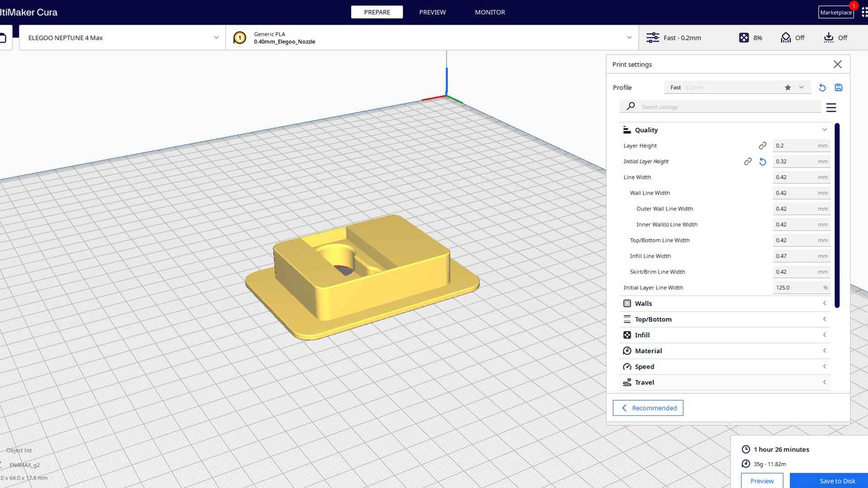Viewport: 868px width, 488px height.
Task: Open the file folder icon at top left
Action: pos(3,38)
